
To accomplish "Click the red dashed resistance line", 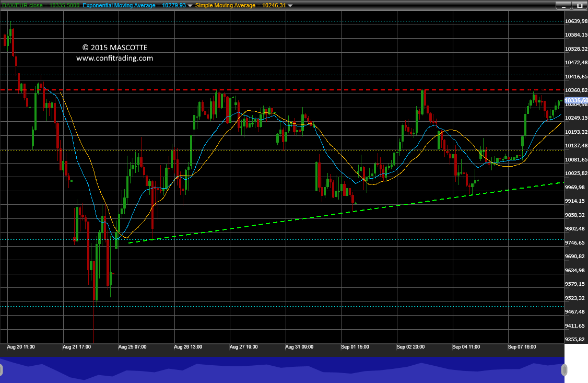I will [282, 90].
